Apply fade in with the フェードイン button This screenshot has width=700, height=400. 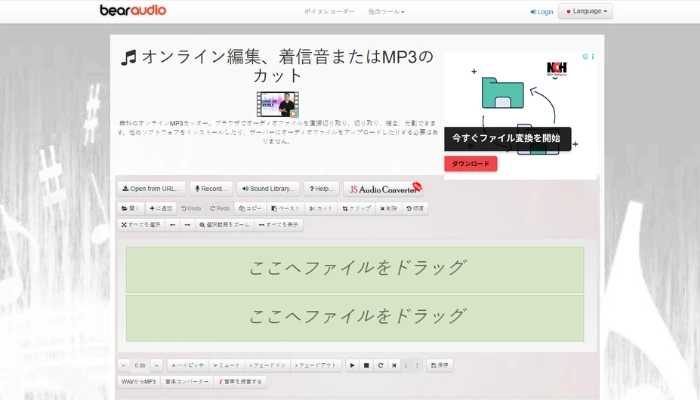268,365
